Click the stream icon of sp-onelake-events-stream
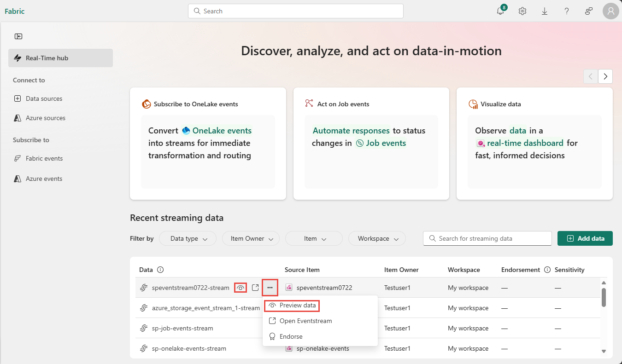Image resolution: width=622 pixels, height=364 pixels. (x=144, y=348)
